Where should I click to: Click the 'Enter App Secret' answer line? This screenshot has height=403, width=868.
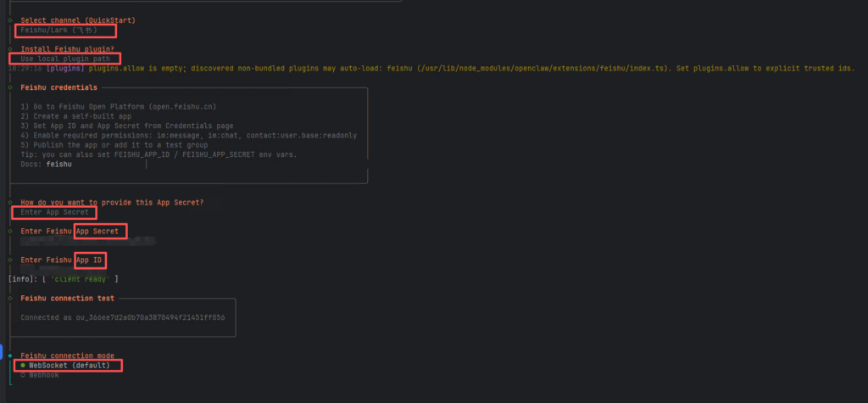(55, 212)
